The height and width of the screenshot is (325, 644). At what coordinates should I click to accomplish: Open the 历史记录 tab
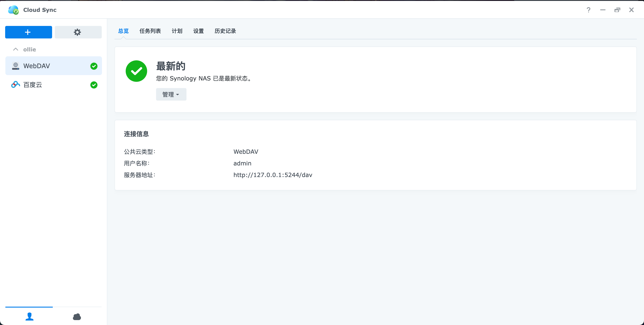(x=225, y=31)
